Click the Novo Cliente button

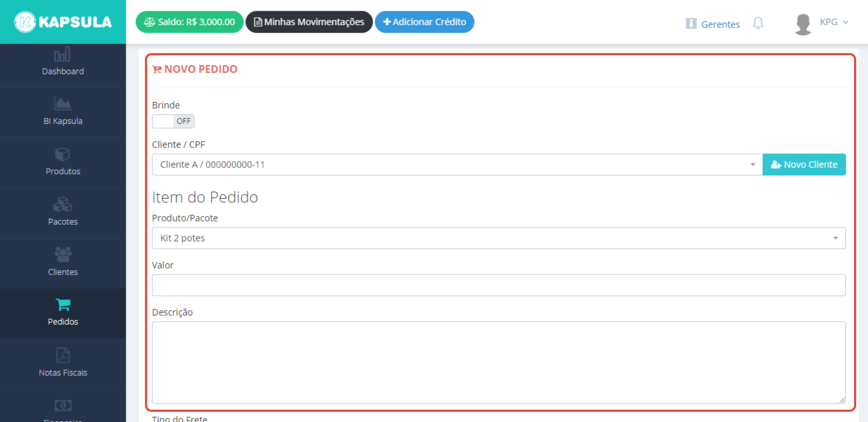point(804,165)
